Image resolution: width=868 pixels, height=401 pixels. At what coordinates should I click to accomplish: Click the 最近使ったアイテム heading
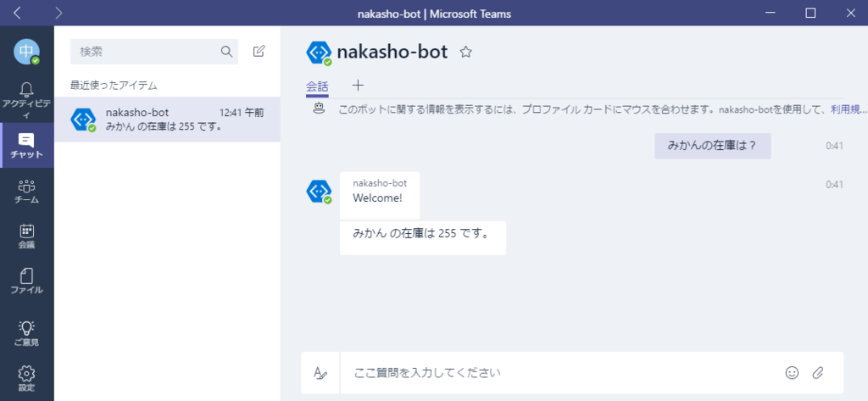pos(114,86)
